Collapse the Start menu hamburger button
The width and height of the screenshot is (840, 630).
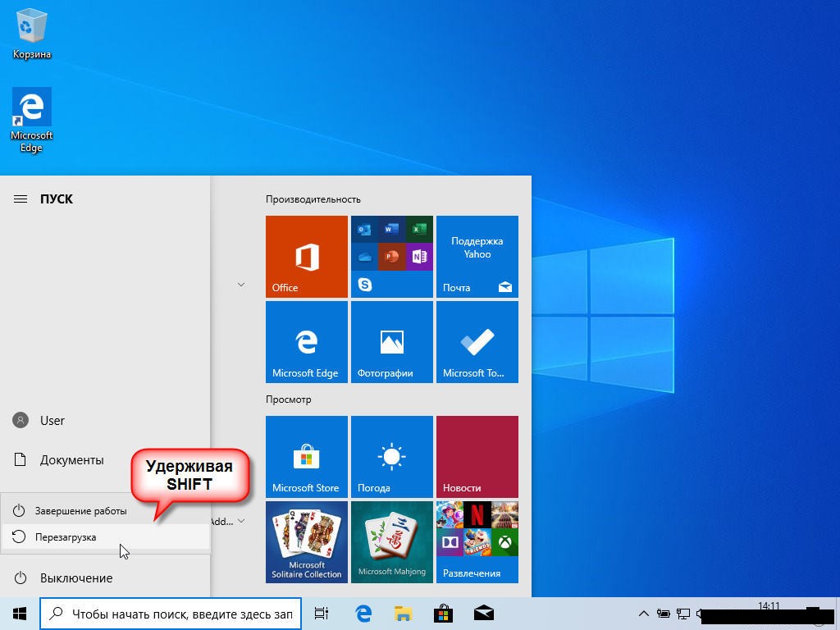[x=21, y=199]
